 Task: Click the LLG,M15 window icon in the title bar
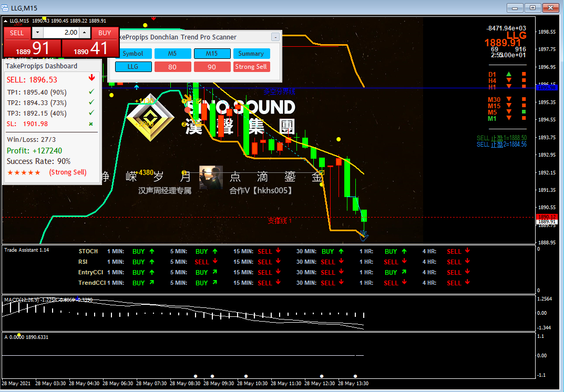[5, 8]
